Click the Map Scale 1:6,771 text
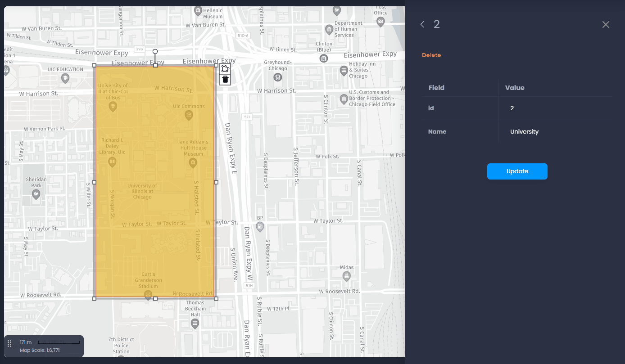625x364 pixels. click(x=40, y=350)
